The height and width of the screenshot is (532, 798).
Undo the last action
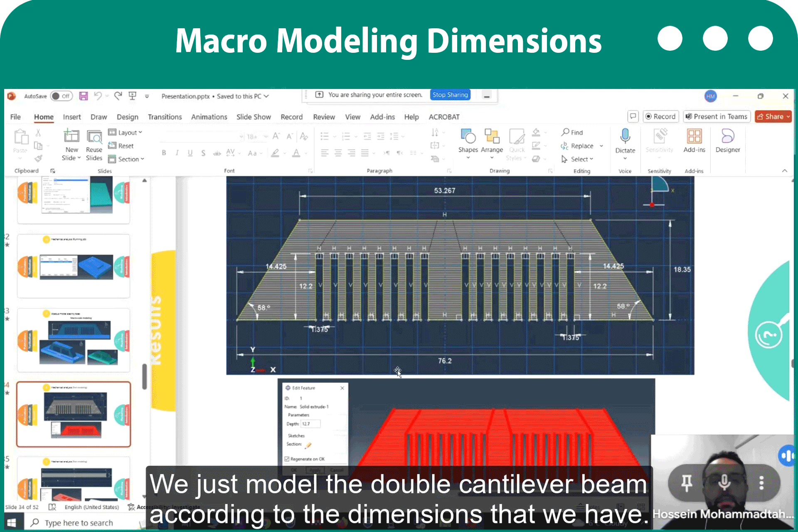(98, 96)
